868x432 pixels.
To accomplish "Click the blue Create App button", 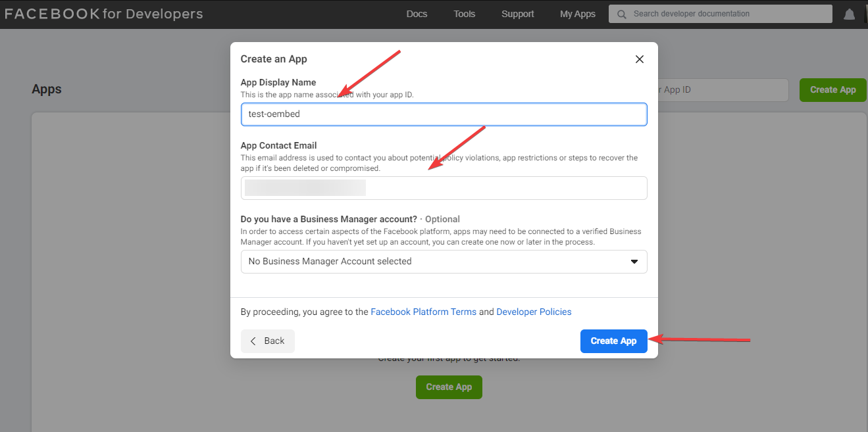I will 613,341.
